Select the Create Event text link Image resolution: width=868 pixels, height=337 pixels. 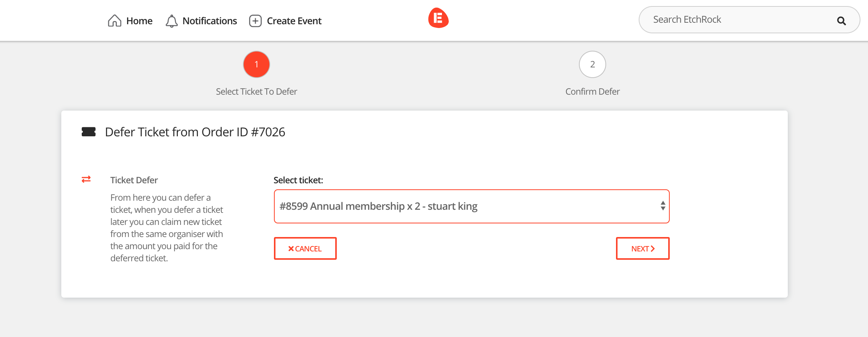point(294,21)
